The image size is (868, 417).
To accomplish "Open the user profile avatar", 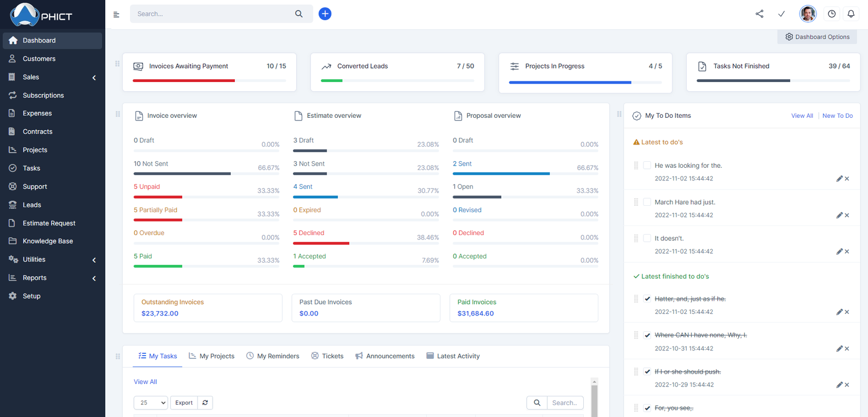I will 808,14.
